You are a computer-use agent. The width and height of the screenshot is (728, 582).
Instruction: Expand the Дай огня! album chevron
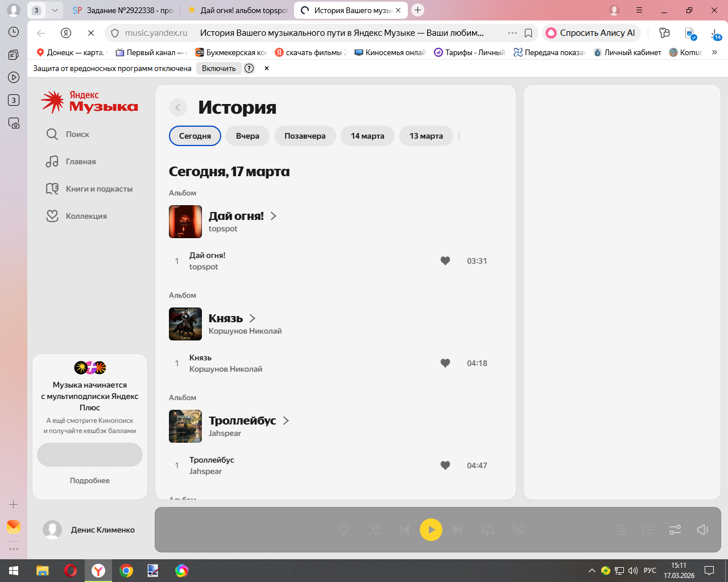[274, 216]
